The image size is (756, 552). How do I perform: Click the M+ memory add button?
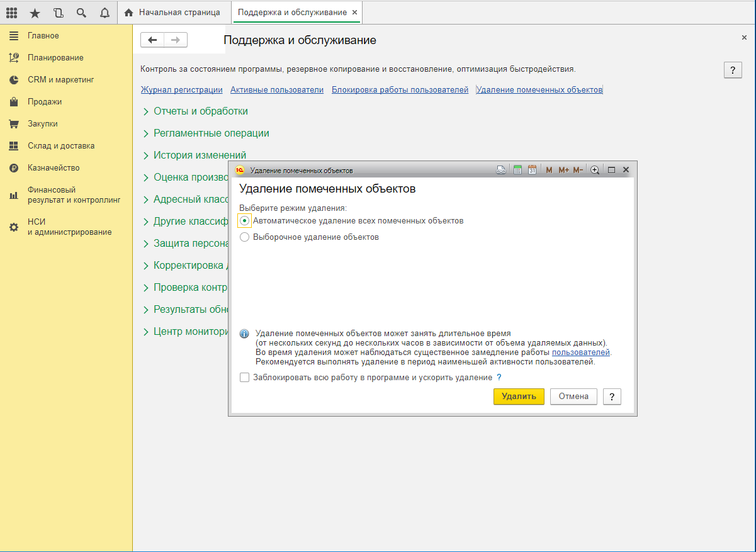tap(563, 170)
